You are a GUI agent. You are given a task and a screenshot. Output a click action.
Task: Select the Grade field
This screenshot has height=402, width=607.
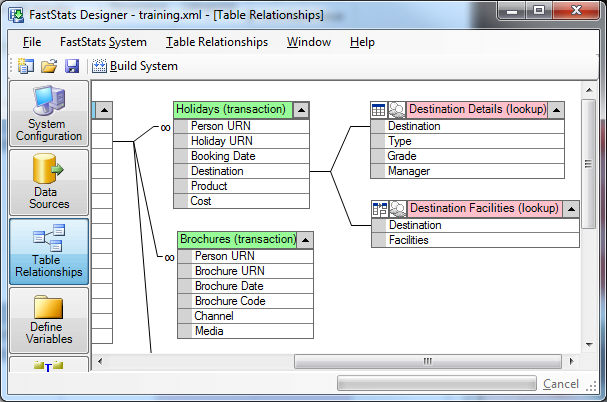[468, 156]
